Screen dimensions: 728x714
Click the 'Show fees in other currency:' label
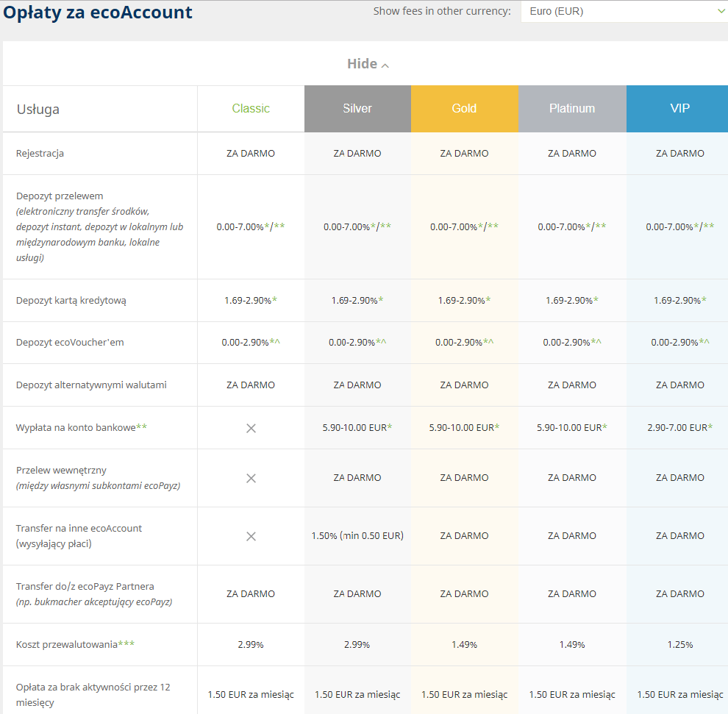tap(442, 11)
